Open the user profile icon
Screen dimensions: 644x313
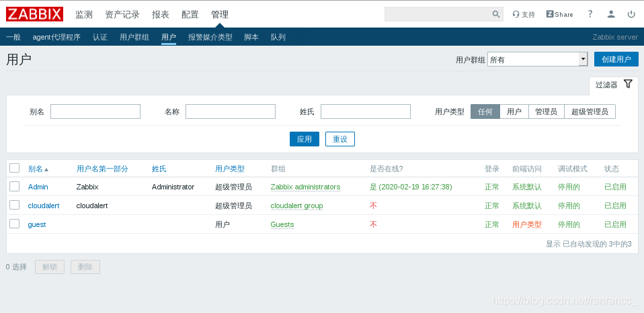coord(611,14)
